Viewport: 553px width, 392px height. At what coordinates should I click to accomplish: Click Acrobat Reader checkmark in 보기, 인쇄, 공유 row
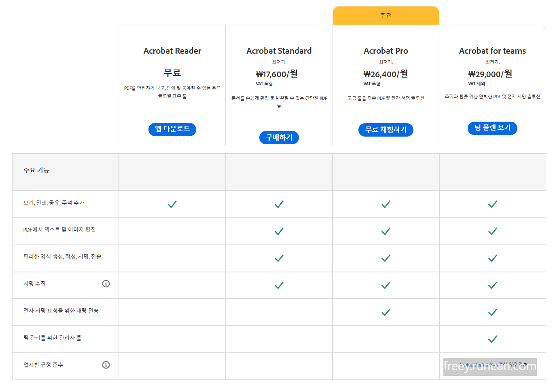[x=172, y=204]
